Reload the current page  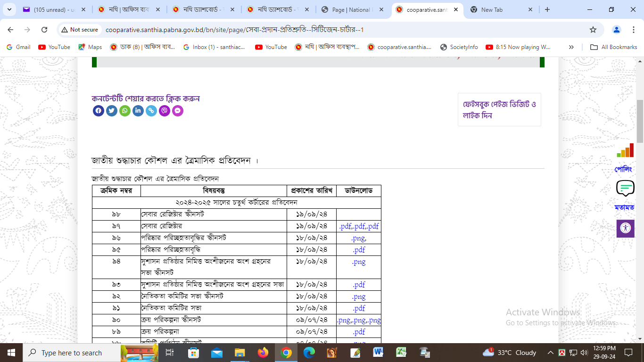point(44,30)
